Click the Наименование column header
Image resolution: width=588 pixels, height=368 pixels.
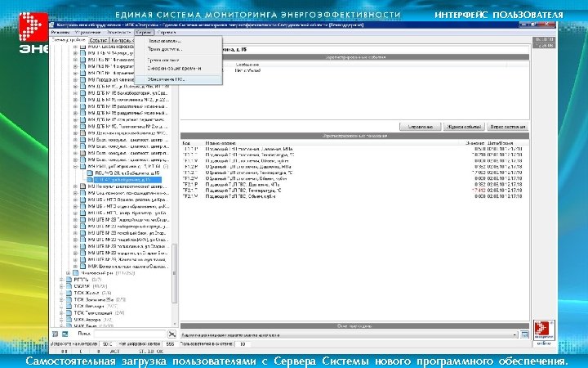click(x=220, y=143)
